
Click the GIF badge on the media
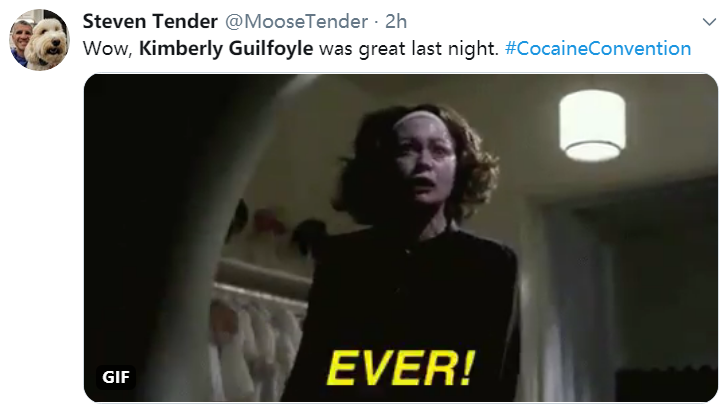coord(116,377)
